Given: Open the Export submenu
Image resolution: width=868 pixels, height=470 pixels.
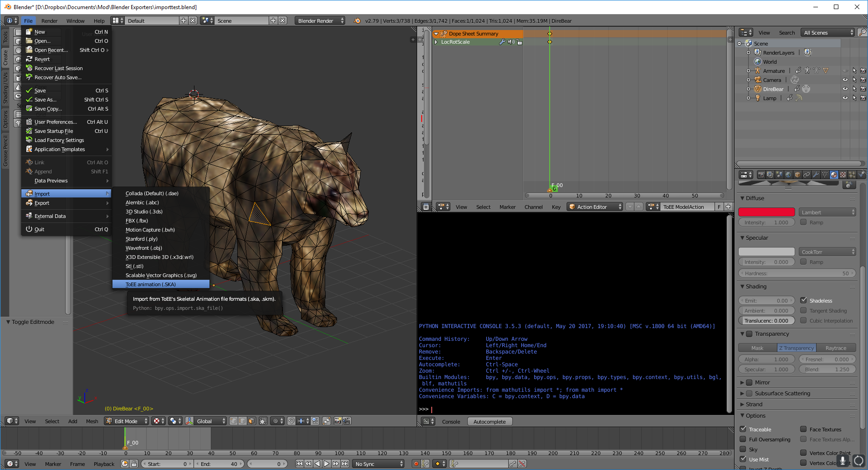Looking at the screenshot, I should (66, 203).
